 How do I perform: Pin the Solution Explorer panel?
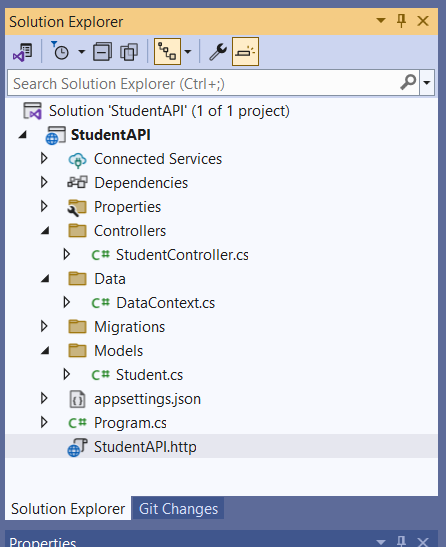point(401,21)
